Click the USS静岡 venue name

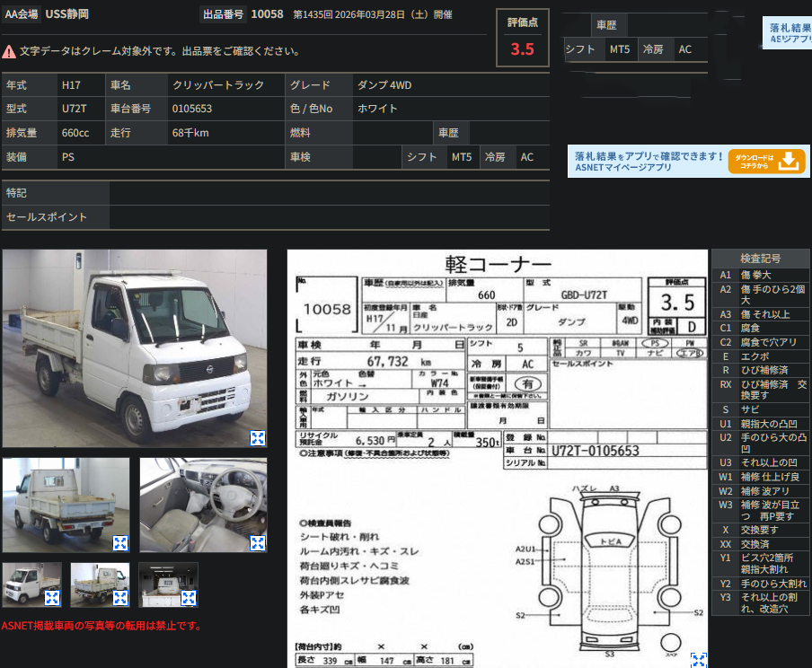pyautogui.click(x=66, y=14)
